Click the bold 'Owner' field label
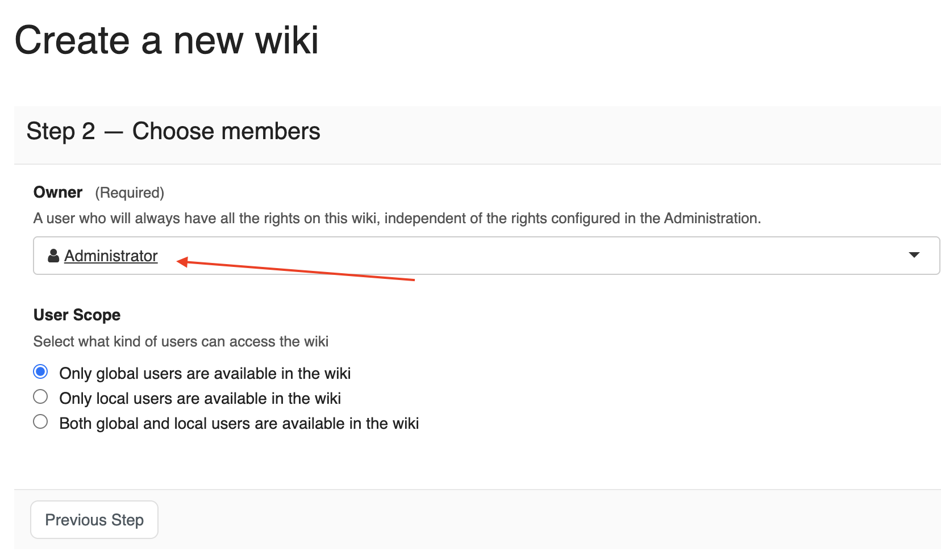The width and height of the screenshot is (941, 560). click(58, 193)
